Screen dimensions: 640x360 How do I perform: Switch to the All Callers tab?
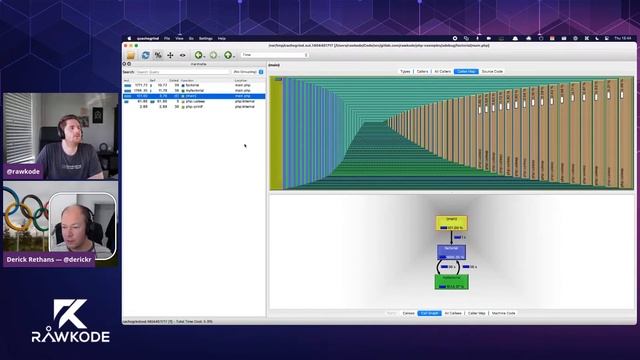coord(442,71)
